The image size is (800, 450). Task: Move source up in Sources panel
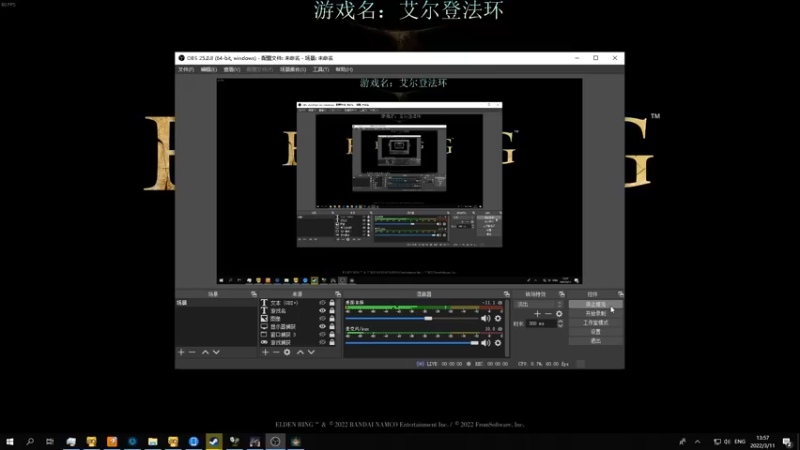pyautogui.click(x=300, y=352)
